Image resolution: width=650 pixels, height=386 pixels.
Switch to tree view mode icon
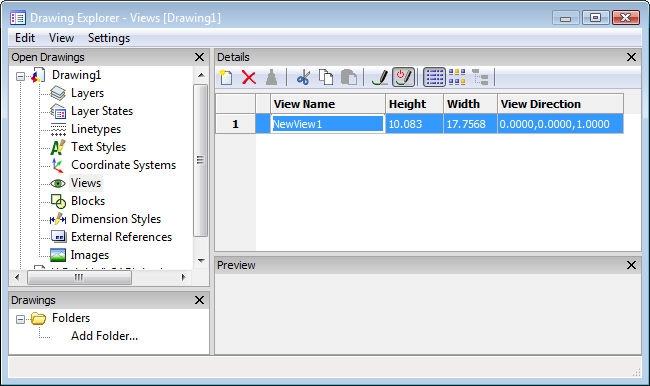coord(480,78)
